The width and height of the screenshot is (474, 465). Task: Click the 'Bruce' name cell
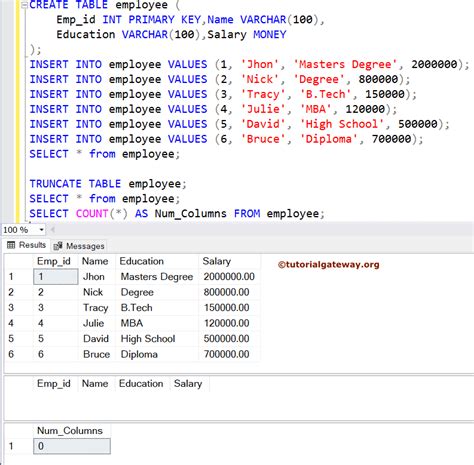97,354
